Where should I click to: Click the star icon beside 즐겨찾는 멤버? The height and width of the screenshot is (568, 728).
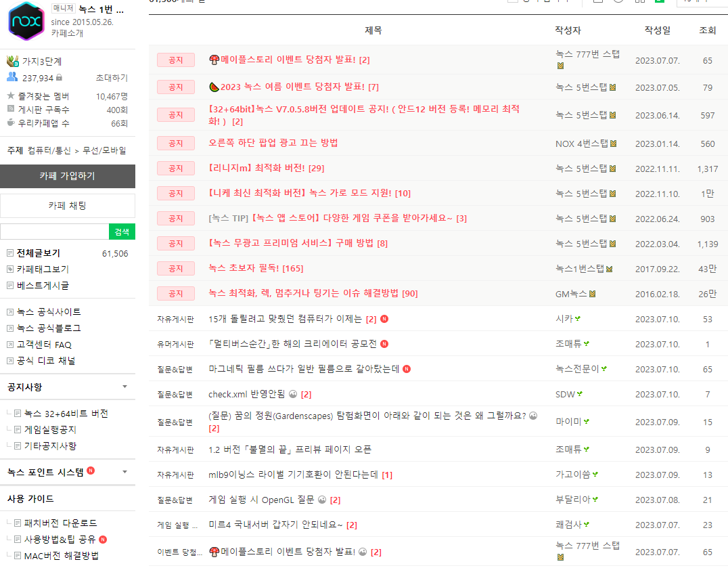click(11, 95)
